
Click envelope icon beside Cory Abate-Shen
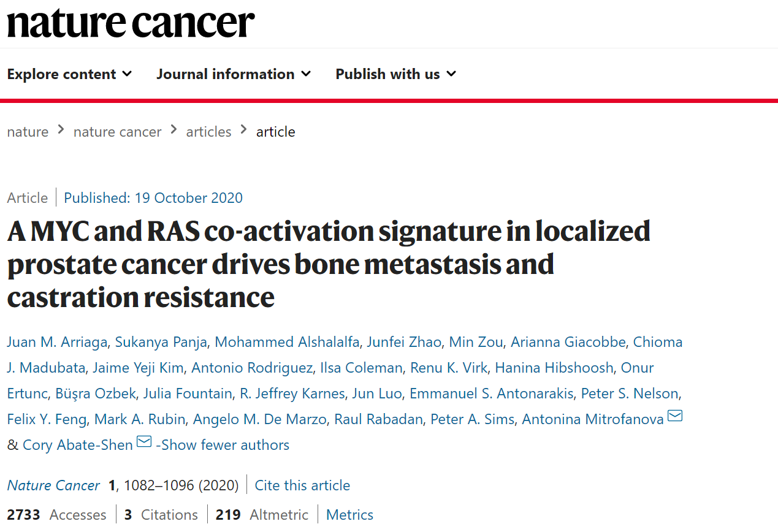144,442
